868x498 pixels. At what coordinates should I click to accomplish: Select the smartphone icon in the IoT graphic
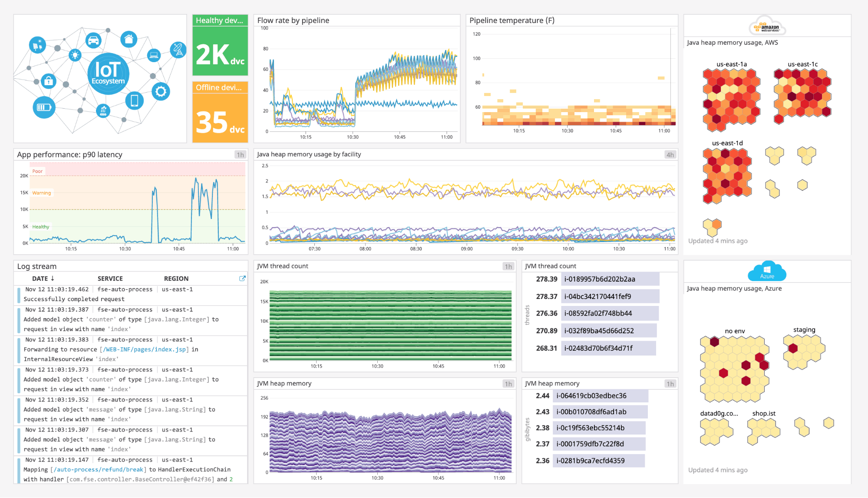pos(135,100)
